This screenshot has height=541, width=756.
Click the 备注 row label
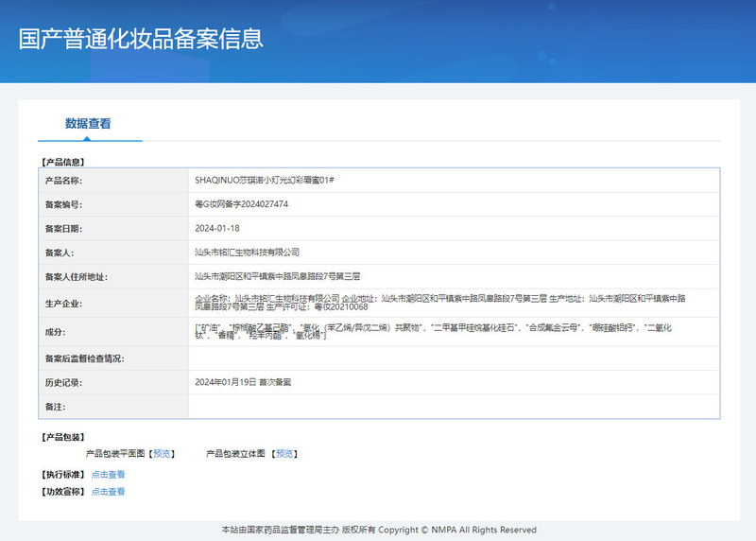[55, 407]
